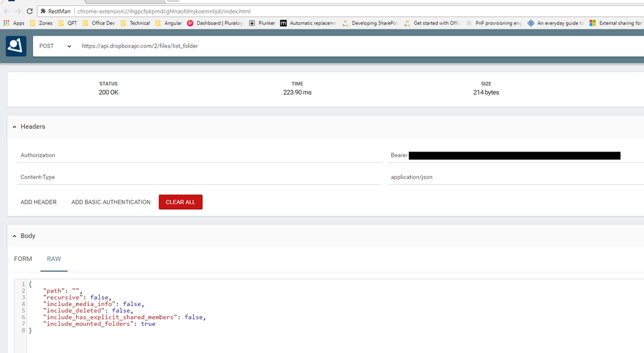
Task: Open the External sharing Microsoft bookmark
Action: 616,23
